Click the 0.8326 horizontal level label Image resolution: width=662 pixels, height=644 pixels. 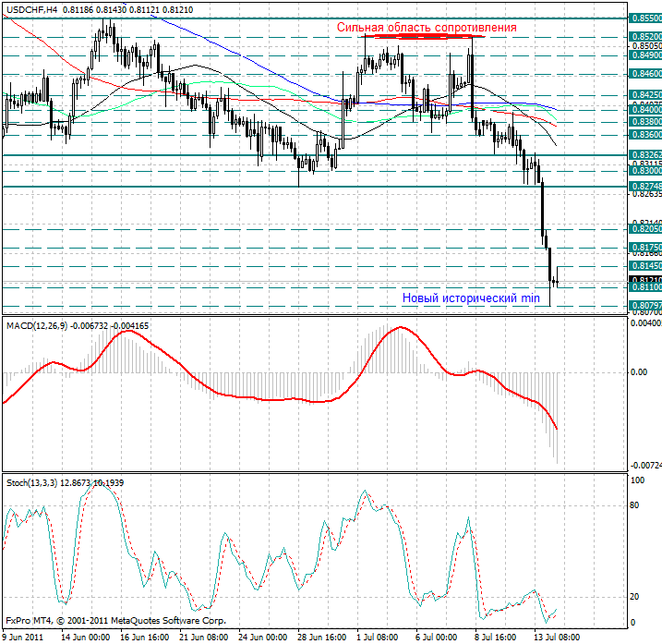644,155
